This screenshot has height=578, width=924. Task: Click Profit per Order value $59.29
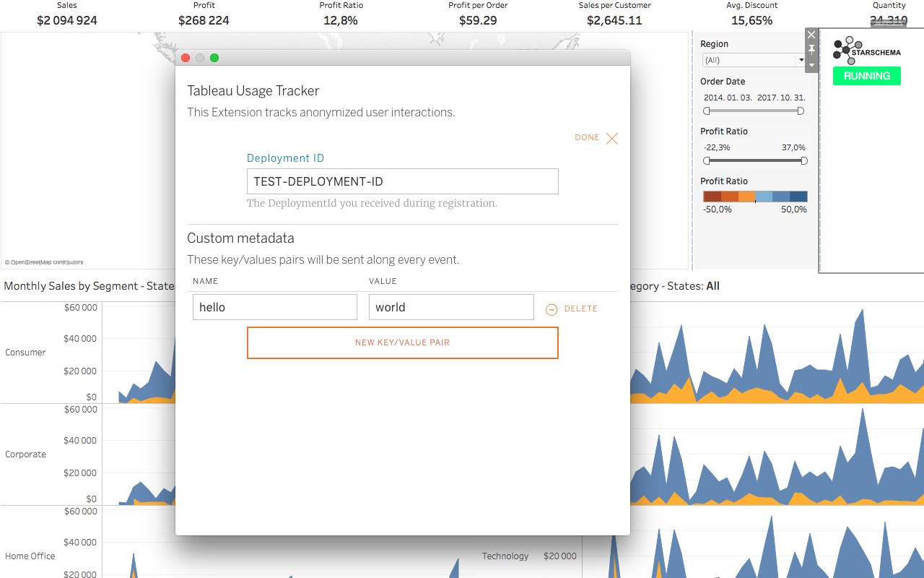pyautogui.click(x=478, y=20)
